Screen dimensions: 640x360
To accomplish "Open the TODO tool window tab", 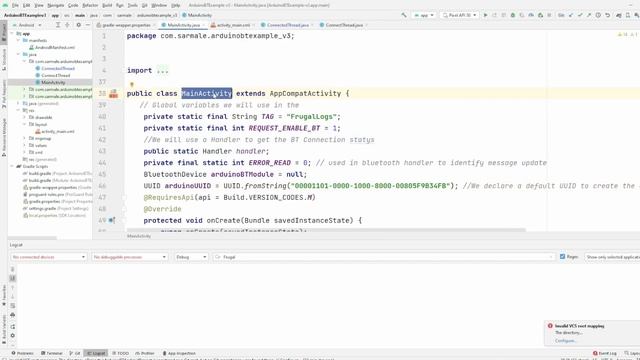I will coord(120,353).
